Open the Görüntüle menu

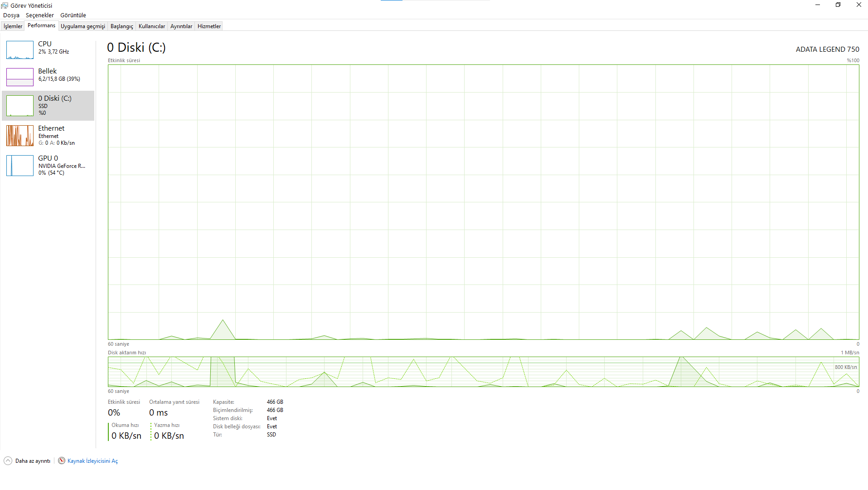point(73,15)
